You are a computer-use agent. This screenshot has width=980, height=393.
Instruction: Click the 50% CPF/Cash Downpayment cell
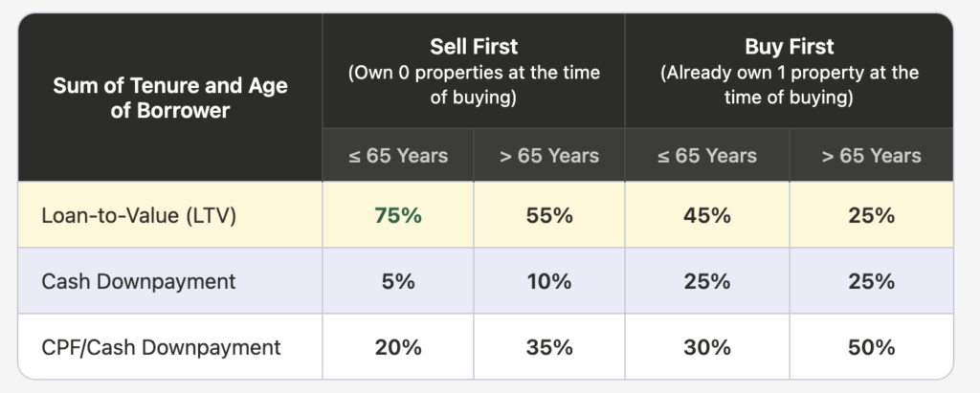click(x=871, y=347)
